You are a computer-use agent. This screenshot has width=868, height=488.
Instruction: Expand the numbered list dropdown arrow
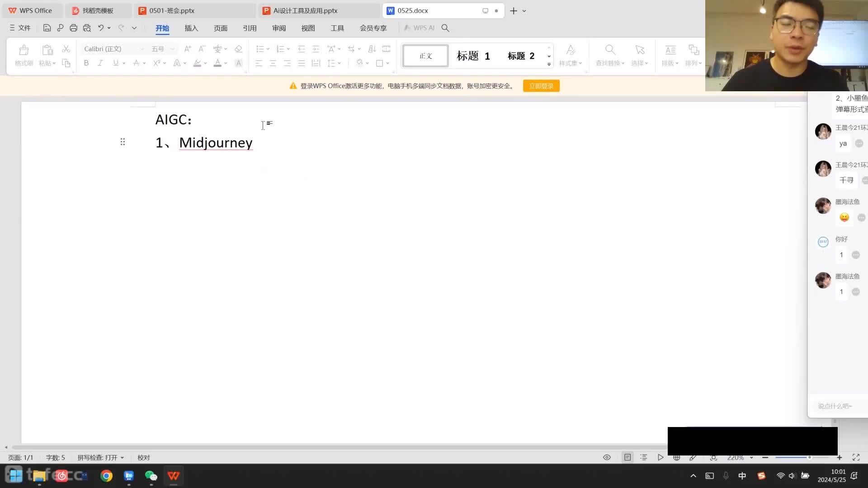[x=288, y=49]
